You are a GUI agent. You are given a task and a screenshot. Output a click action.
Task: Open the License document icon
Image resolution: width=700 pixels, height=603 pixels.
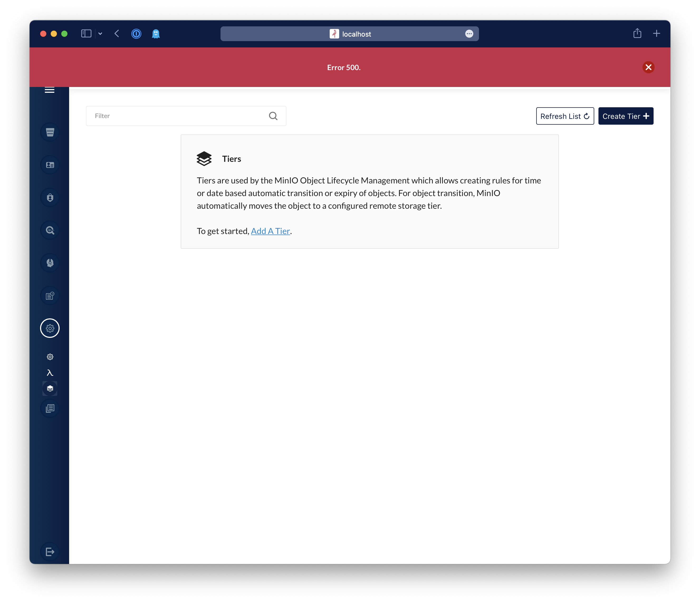[50, 296]
